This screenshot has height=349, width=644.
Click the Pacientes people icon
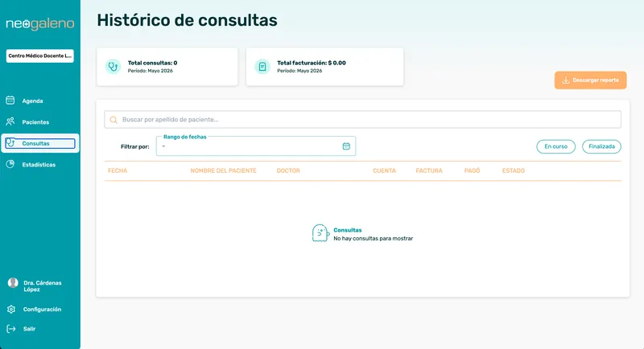(x=10, y=121)
